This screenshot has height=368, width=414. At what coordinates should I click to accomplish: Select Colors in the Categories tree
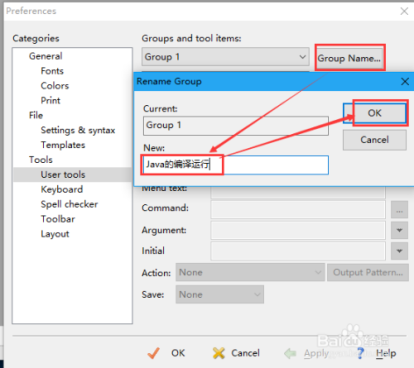(55, 86)
